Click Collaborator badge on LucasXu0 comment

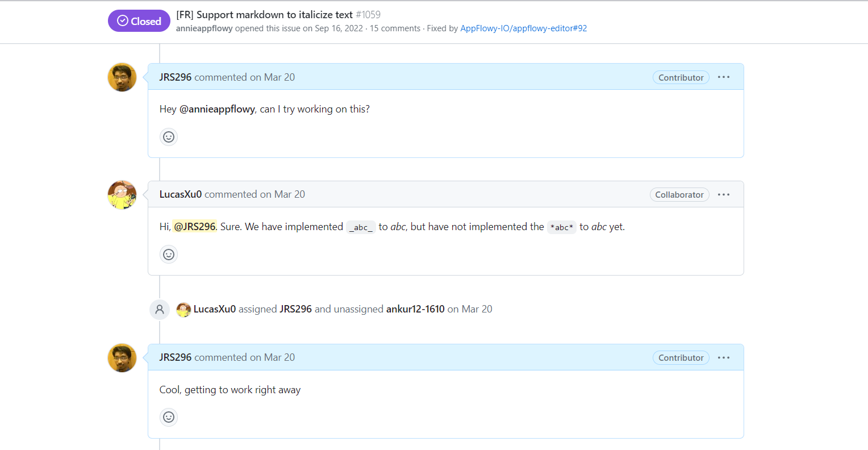click(679, 194)
